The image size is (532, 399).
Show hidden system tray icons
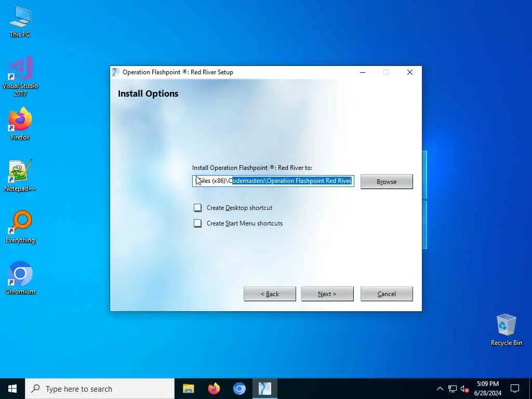pyautogui.click(x=440, y=389)
